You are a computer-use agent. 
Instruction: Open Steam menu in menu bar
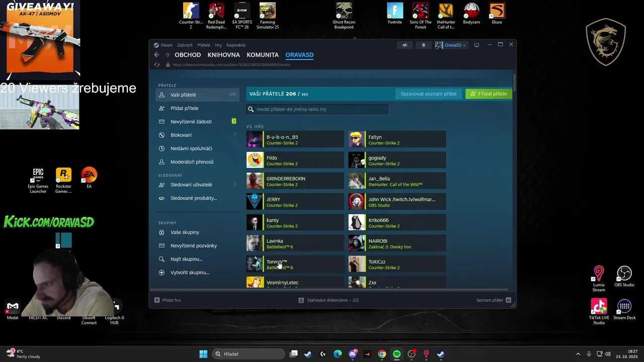click(x=166, y=45)
